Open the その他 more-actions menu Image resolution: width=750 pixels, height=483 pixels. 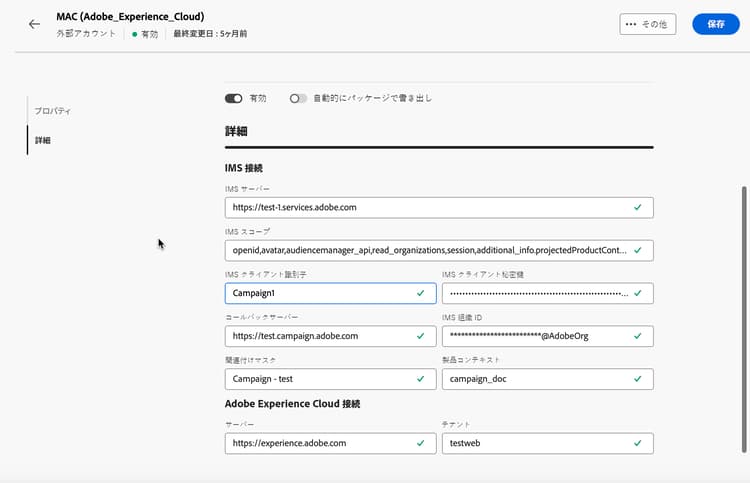pyautogui.click(x=648, y=24)
